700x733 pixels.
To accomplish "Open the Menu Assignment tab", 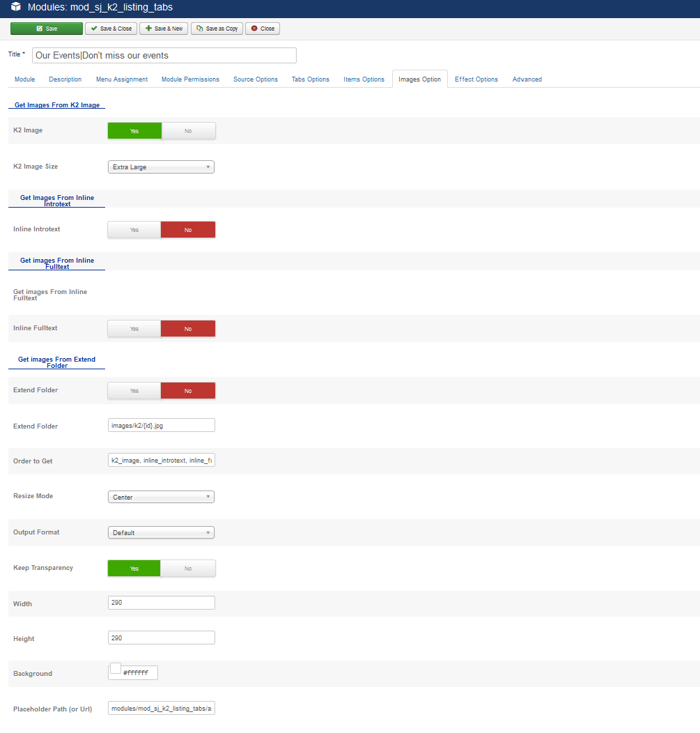I will click(x=122, y=79).
